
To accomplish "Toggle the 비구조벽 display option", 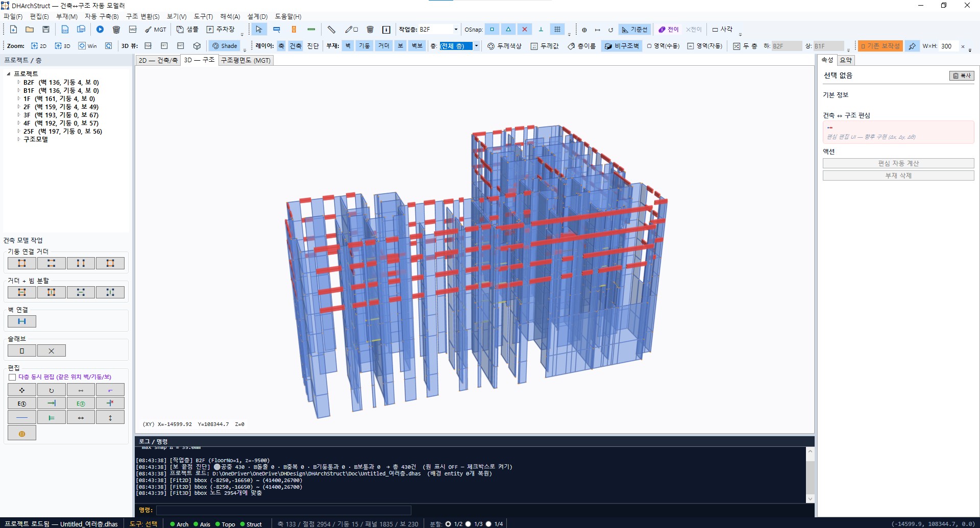I will 621,46.
